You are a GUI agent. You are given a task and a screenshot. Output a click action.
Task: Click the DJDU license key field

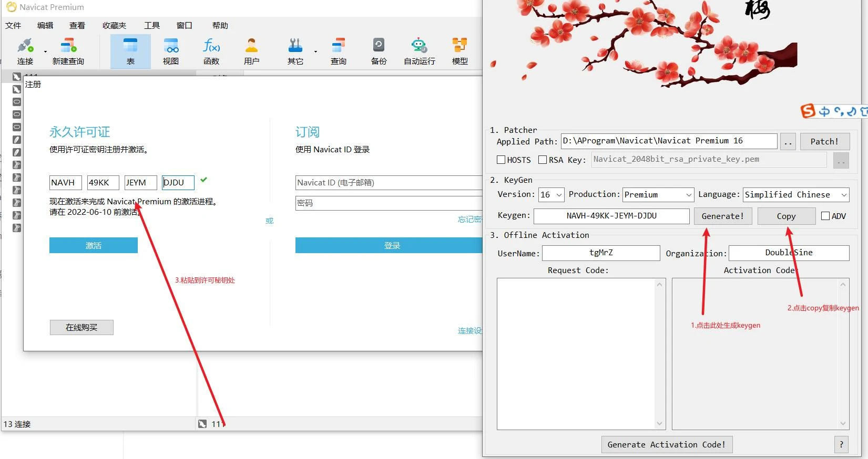click(x=178, y=183)
